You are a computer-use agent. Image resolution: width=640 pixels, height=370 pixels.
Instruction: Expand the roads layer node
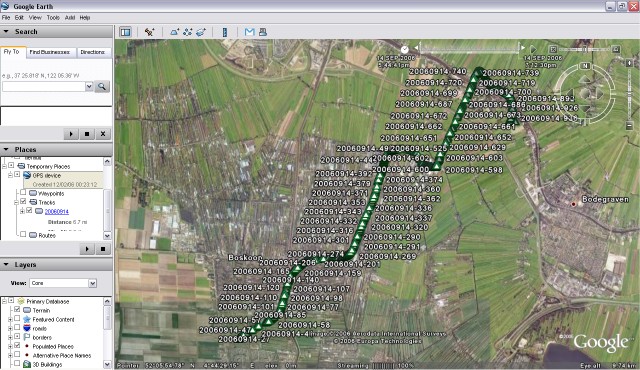pos(10,328)
